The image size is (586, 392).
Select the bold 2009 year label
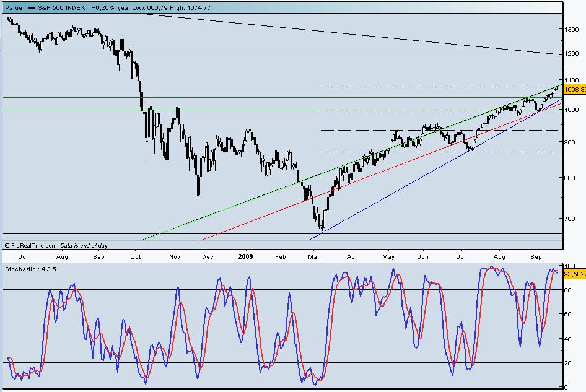245,256
